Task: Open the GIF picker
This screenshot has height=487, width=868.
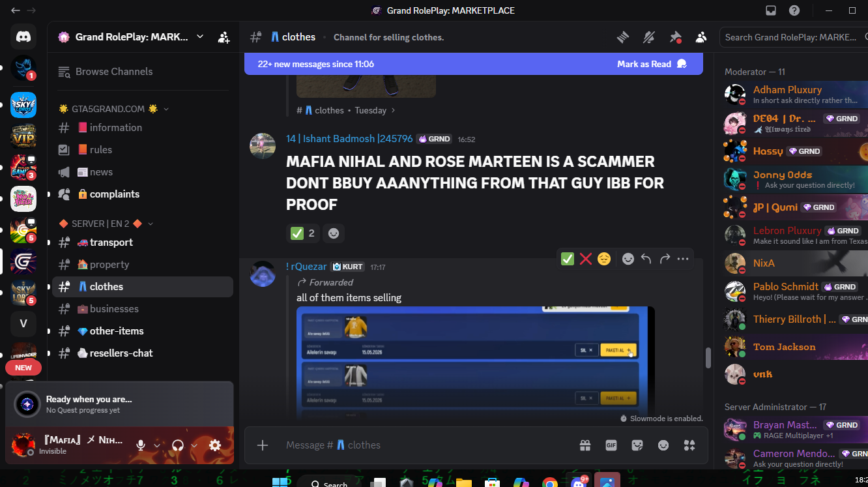Action: [611, 445]
